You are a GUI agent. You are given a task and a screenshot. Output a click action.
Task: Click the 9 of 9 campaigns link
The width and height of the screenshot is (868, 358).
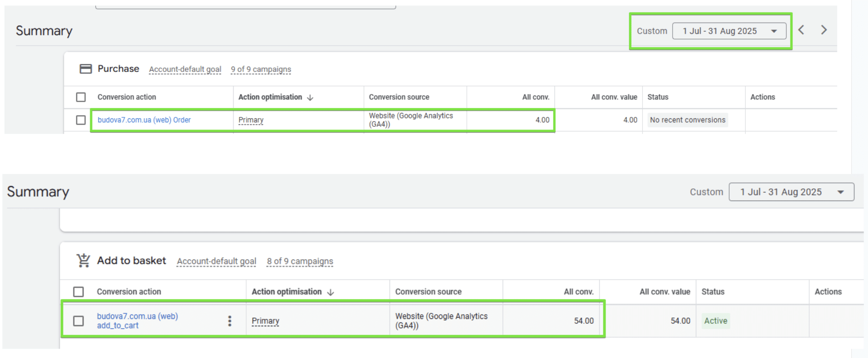point(261,69)
